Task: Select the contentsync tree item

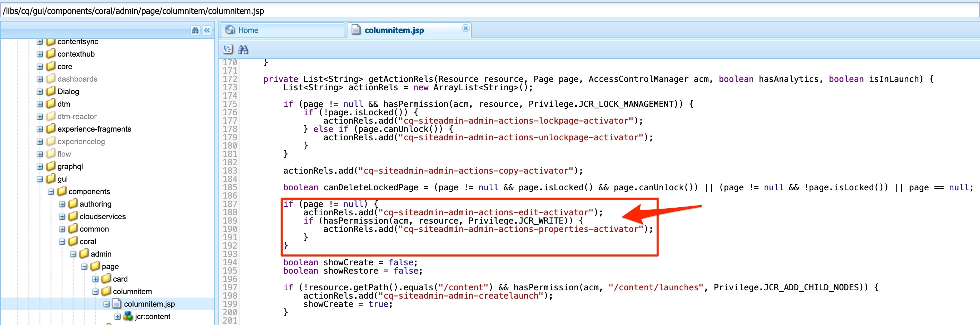Action: [x=78, y=42]
